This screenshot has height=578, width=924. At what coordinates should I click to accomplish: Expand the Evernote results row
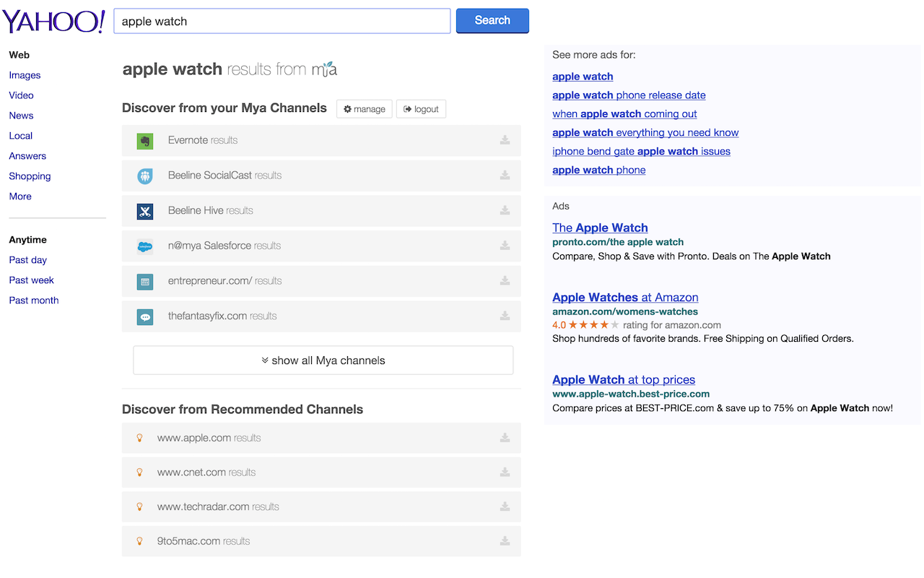pyautogui.click(x=321, y=140)
